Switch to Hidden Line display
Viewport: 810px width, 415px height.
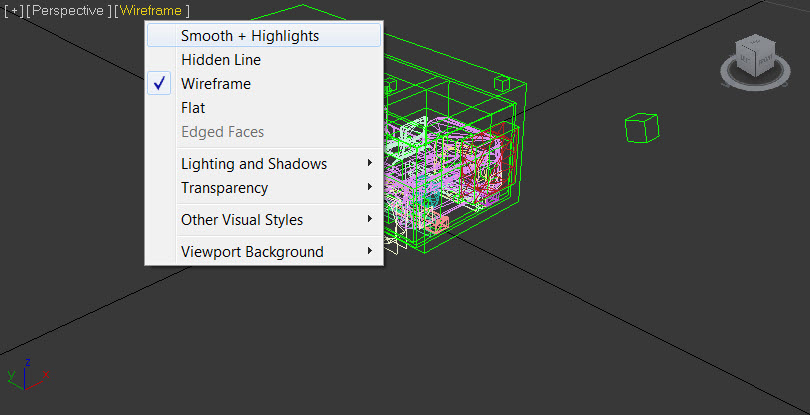221,60
